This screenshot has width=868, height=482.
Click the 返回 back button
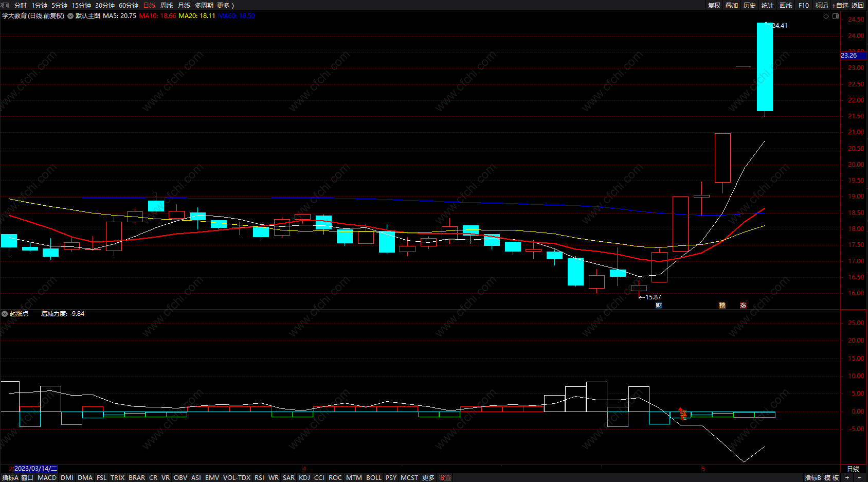858,5
